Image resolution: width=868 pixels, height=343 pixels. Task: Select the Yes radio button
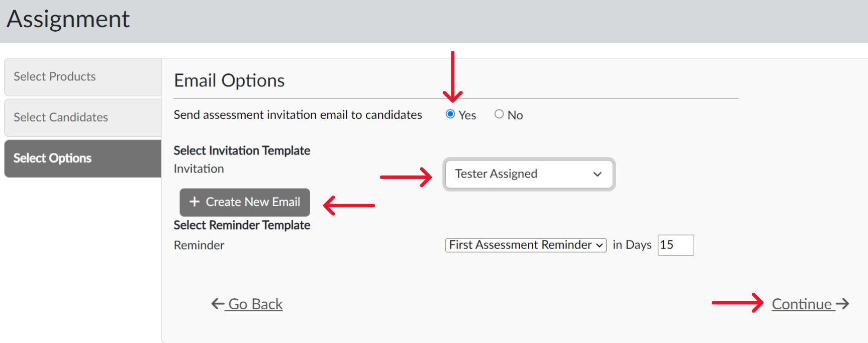pos(450,114)
